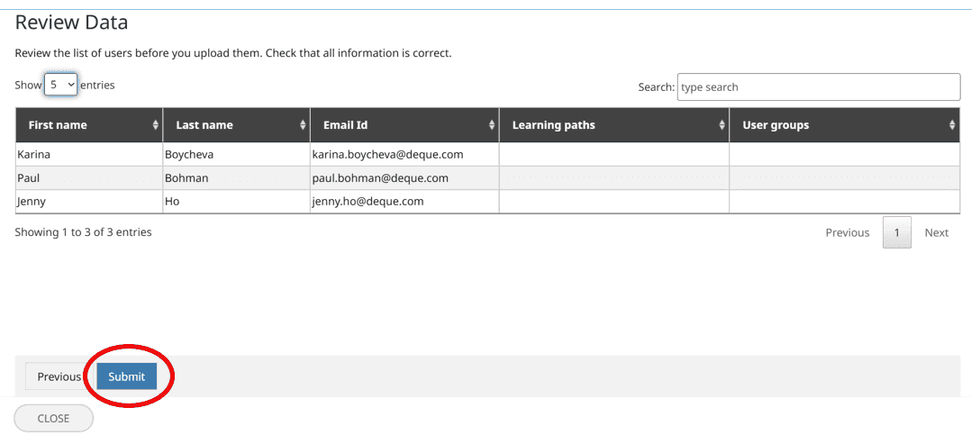Click the Next pagination link
The height and width of the screenshot is (444, 980).
click(x=936, y=232)
